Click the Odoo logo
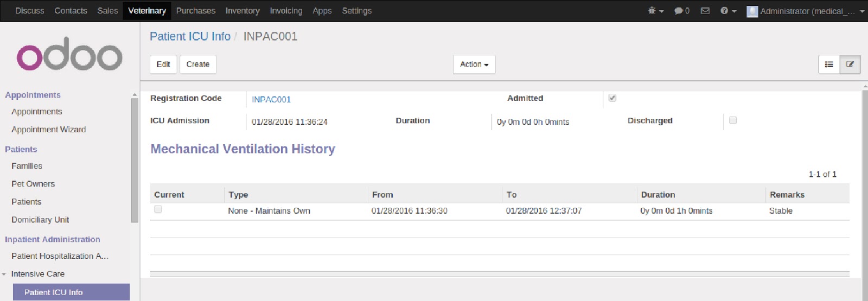The width and height of the screenshot is (868, 301). point(69,54)
